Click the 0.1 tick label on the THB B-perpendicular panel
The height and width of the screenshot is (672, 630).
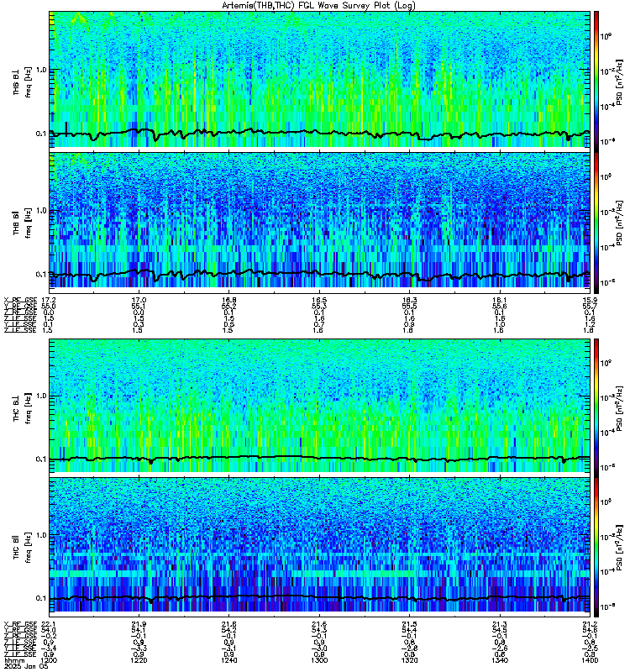(40, 134)
